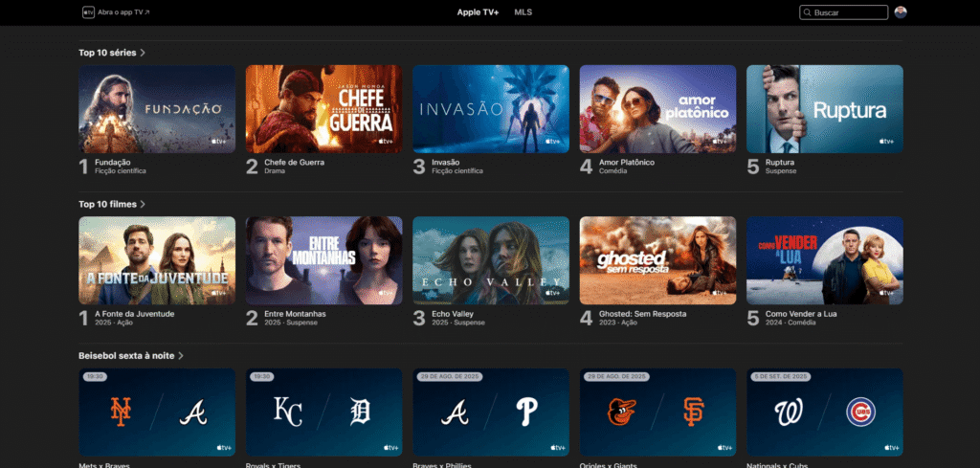
Task: Open the Fundação series thumbnail
Action: click(x=157, y=109)
